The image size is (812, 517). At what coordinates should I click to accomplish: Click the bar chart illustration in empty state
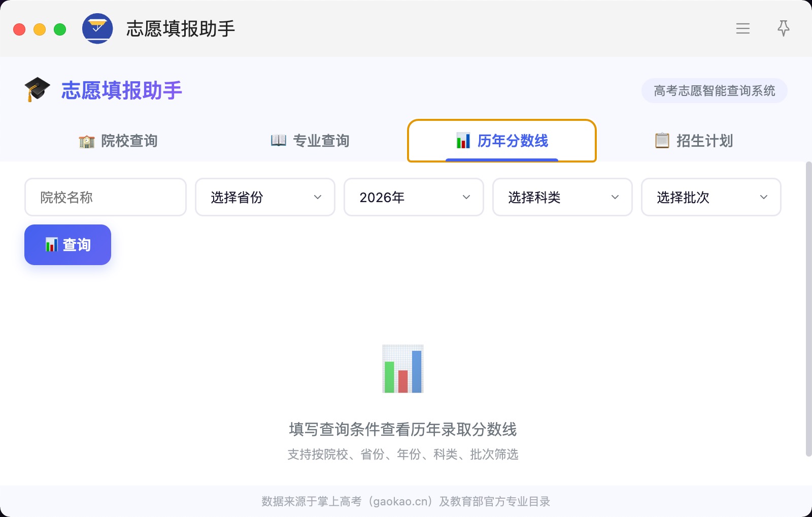[403, 369]
